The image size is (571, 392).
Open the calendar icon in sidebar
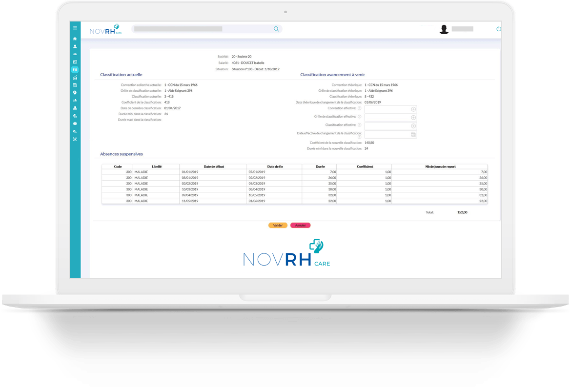click(75, 85)
